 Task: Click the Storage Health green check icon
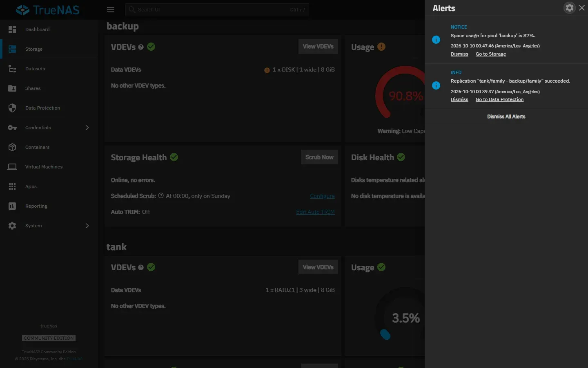(174, 157)
